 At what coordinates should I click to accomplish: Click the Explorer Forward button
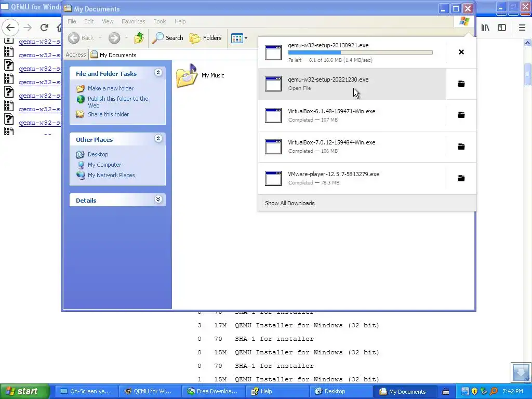114,38
